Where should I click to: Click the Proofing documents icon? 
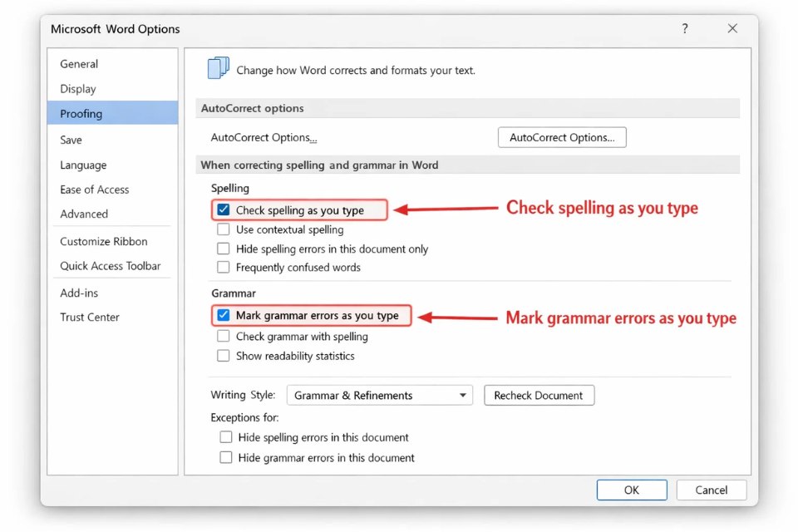[x=218, y=69]
